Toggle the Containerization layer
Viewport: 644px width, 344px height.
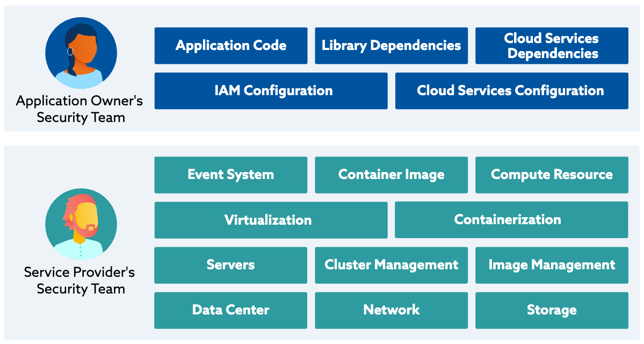511,220
